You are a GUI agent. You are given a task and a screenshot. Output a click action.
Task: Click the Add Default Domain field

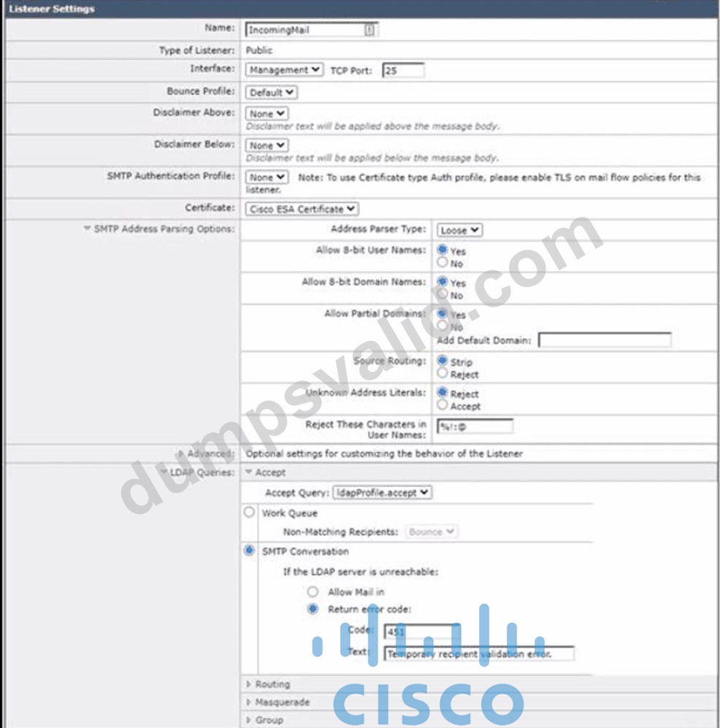(x=605, y=340)
